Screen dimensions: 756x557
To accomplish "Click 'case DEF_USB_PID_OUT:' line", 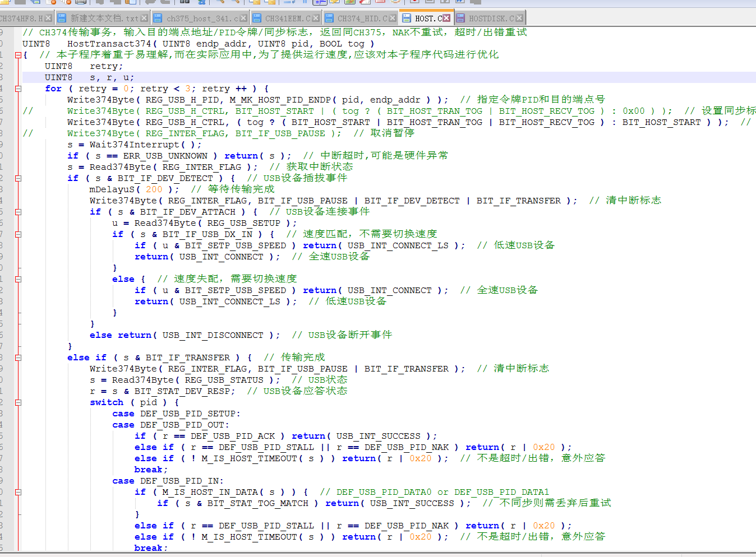I will pyautogui.click(x=170, y=425).
